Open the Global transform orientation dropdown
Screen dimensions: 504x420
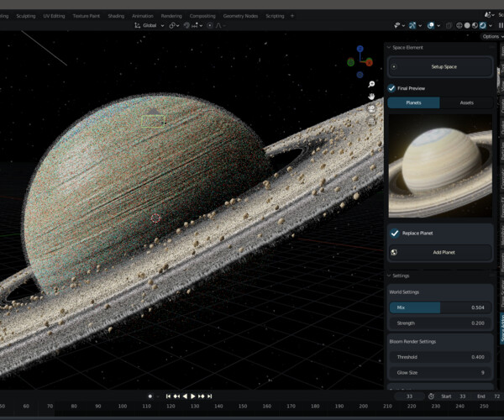point(151,25)
